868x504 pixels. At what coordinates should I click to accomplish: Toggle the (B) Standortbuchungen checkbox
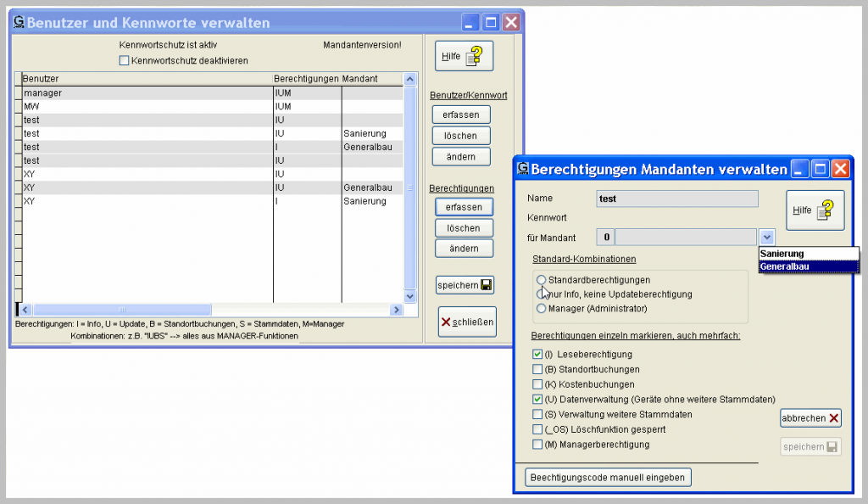(537, 369)
